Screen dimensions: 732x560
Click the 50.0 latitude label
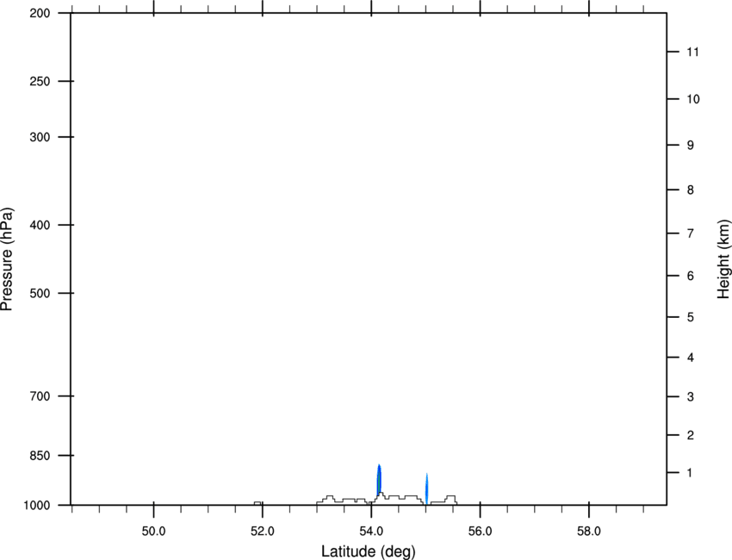(153, 531)
